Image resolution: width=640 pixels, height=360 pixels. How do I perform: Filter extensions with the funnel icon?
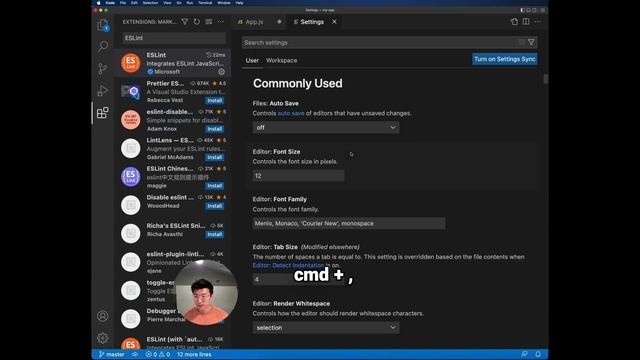[185, 22]
